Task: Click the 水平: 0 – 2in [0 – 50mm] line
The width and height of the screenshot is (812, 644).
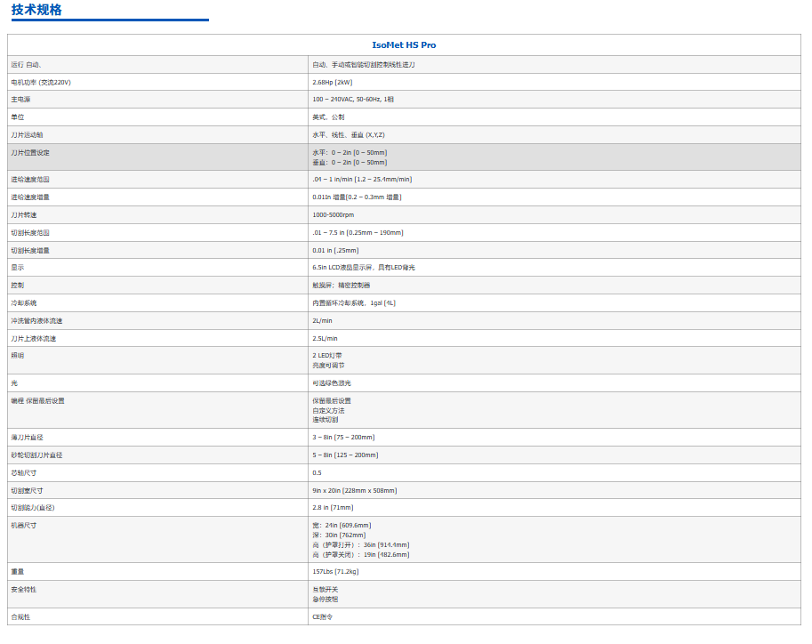Action: point(350,153)
